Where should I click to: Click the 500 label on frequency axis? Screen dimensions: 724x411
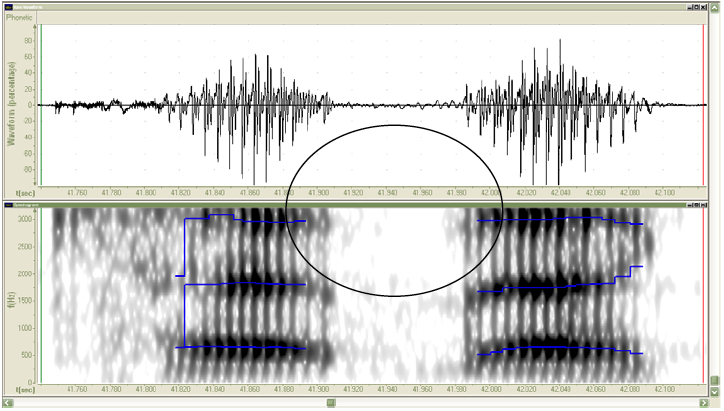click(28, 355)
